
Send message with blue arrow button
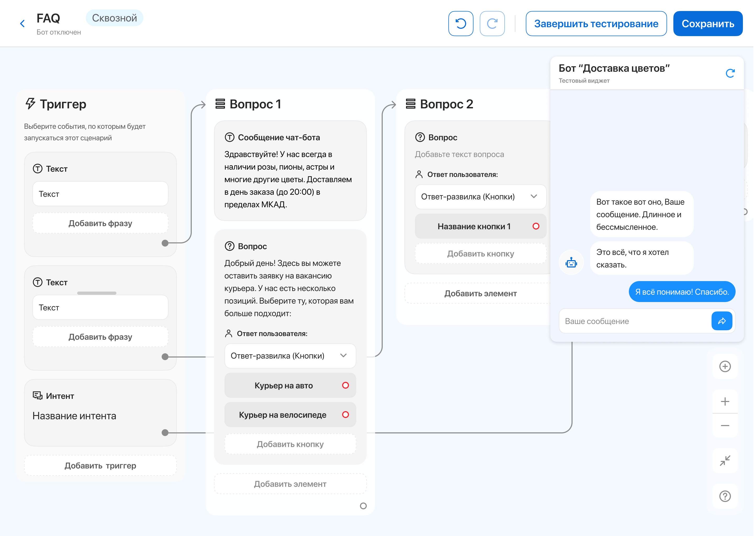pos(721,321)
